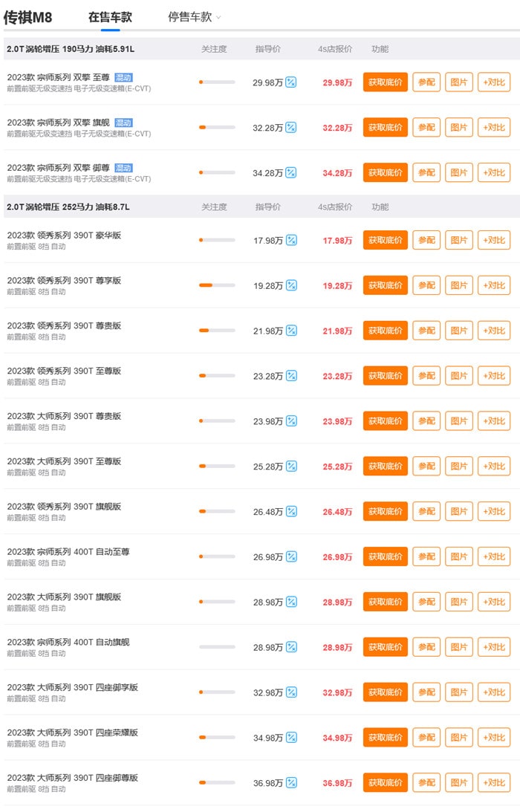Expand the 停售车款 dropdown
The image size is (520, 812).
click(x=194, y=17)
